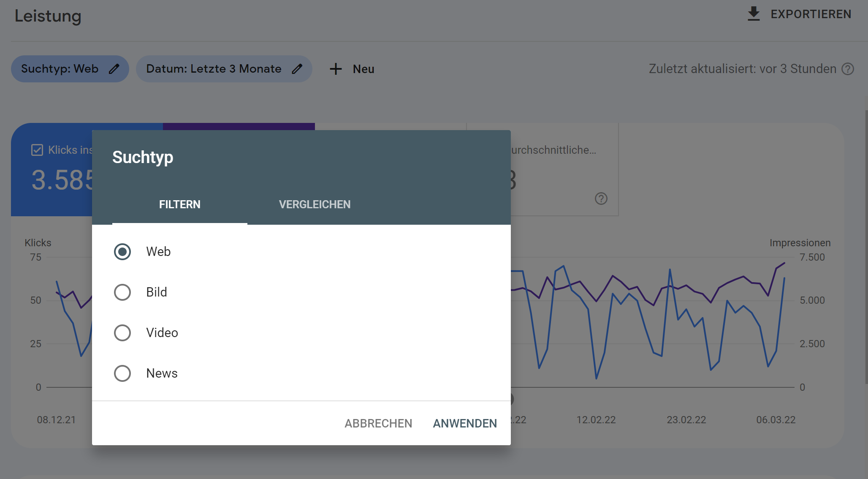868x479 pixels.
Task: Click the page scrollbar on the right
Action: (866, 247)
